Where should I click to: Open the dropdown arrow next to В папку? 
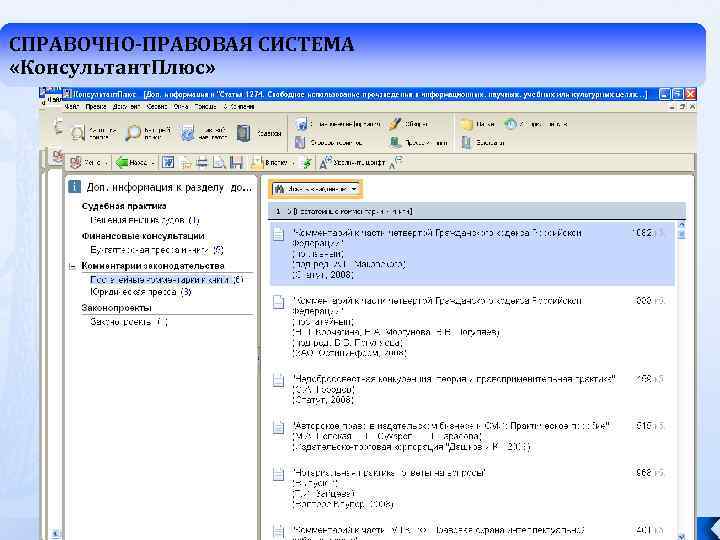292,163
